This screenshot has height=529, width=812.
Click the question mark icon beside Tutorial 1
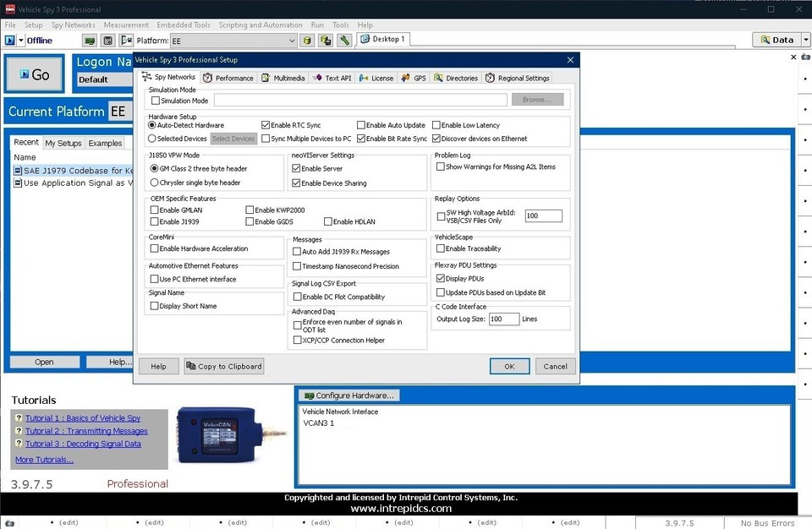tap(18, 417)
